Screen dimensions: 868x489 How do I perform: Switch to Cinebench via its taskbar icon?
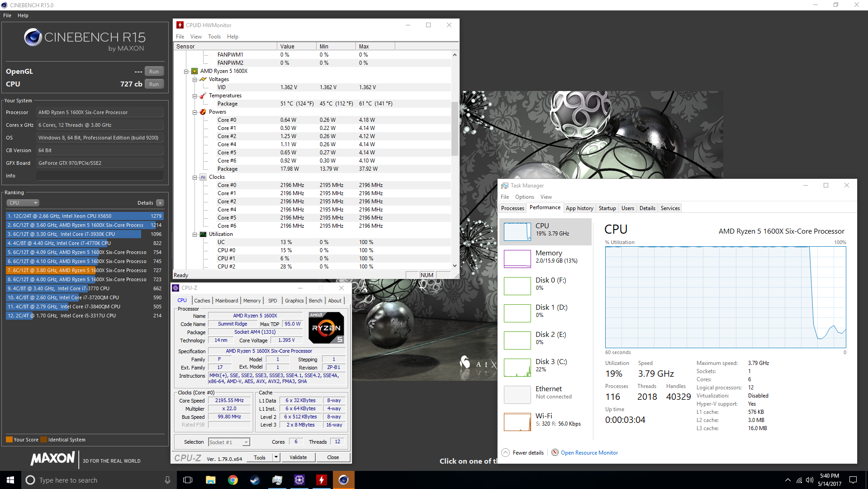[x=344, y=480]
